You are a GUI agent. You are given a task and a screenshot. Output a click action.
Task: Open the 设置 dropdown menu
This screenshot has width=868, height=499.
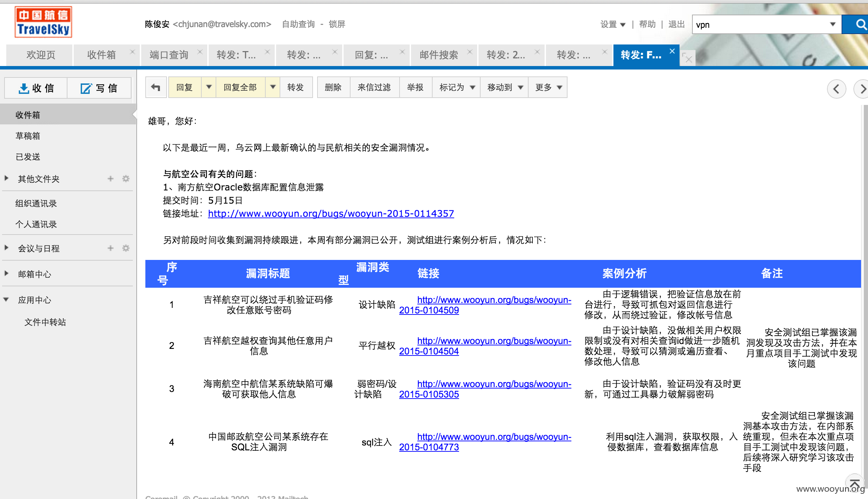[x=613, y=24]
